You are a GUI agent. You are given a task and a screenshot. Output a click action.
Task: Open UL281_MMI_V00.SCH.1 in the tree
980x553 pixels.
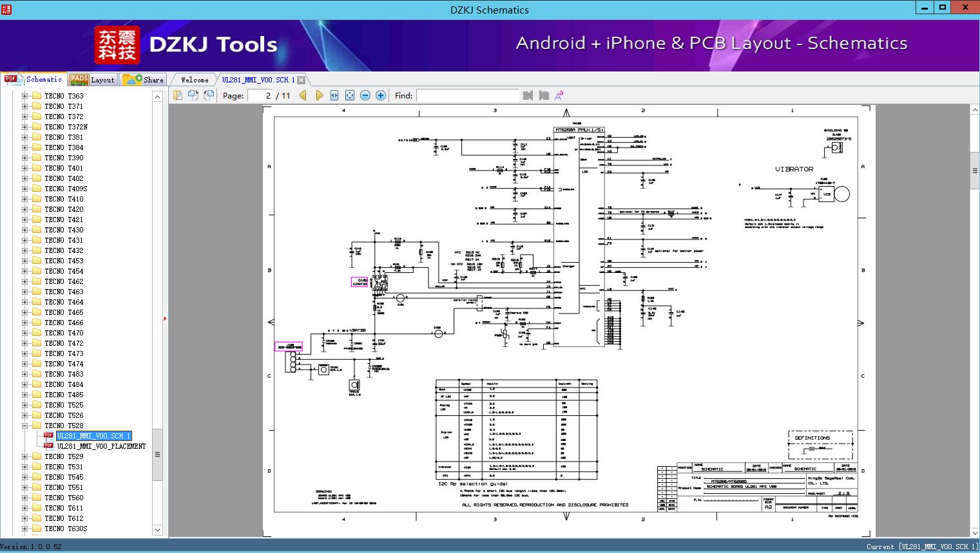(93, 436)
